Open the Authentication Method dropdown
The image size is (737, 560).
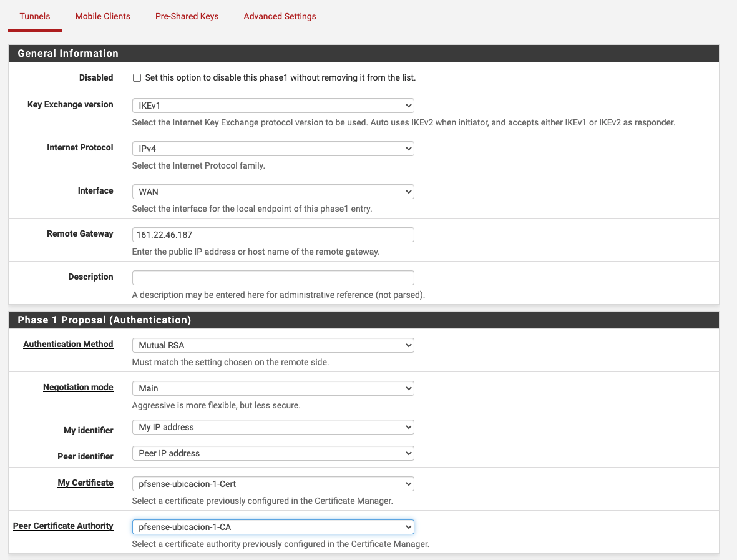click(273, 345)
